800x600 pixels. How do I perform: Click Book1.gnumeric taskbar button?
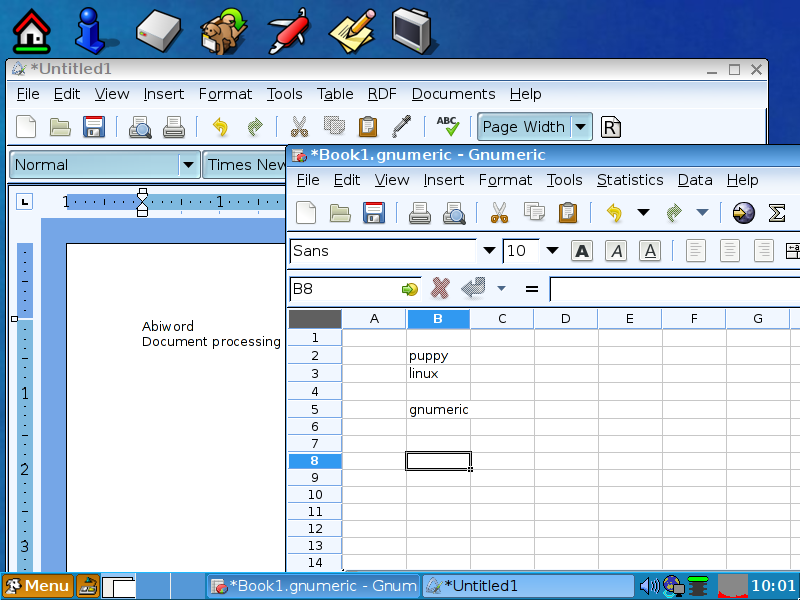(313, 586)
